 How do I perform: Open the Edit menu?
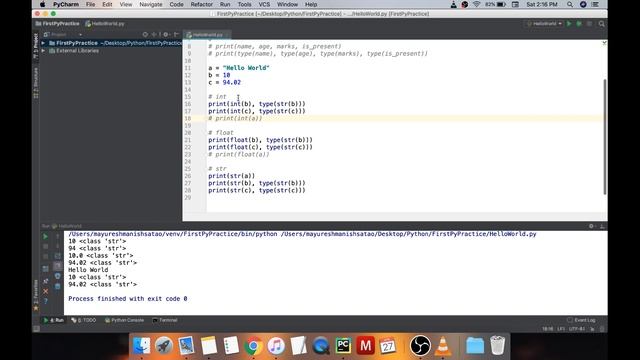[x=107, y=4]
